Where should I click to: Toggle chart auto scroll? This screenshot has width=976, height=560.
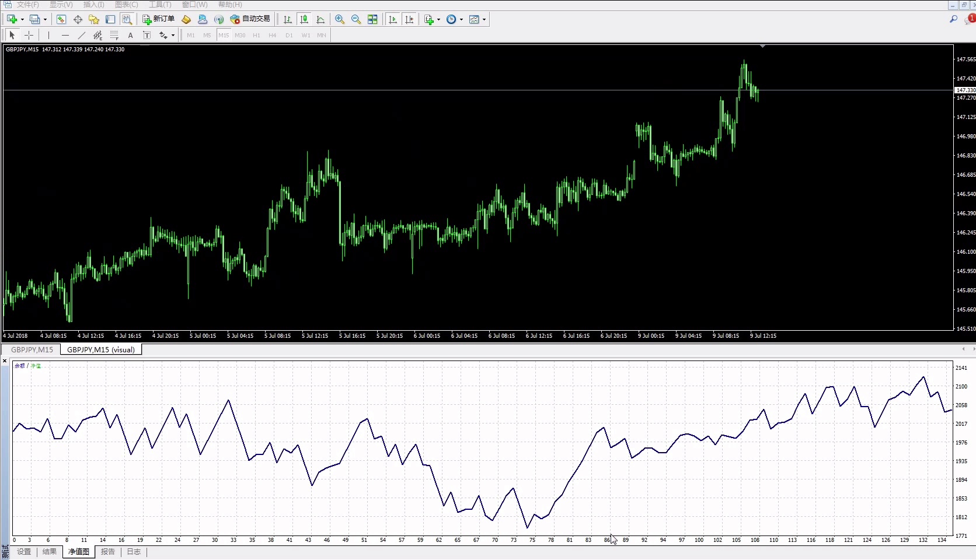pos(393,19)
